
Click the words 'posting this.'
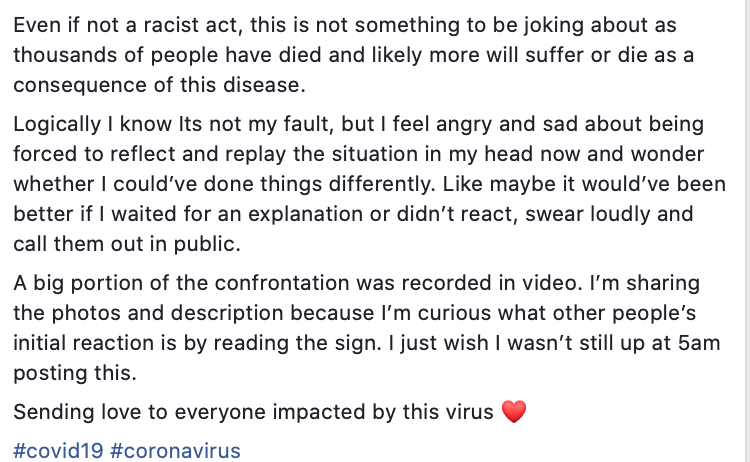75,373
